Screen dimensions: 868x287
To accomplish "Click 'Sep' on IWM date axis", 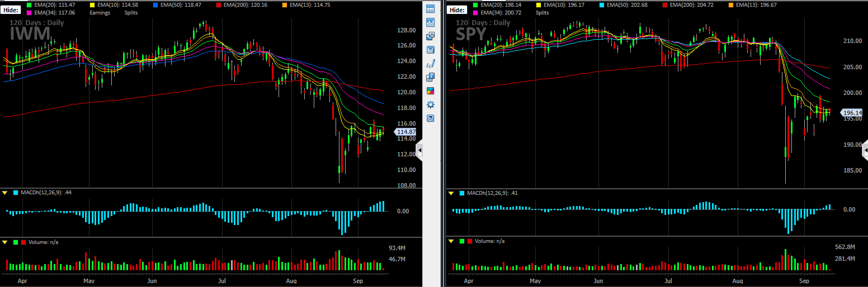I will pyautogui.click(x=358, y=281).
